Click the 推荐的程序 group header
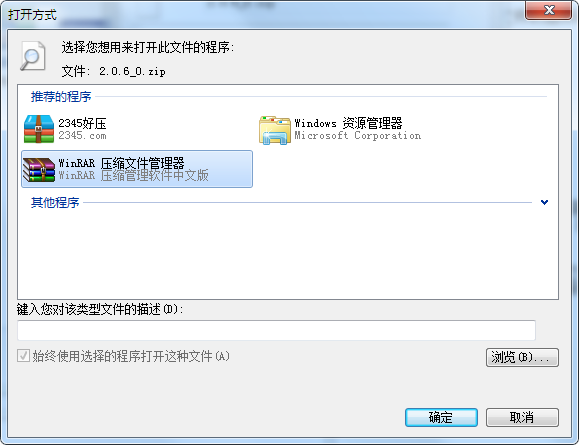This screenshot has height=445, width=579. pyautogui.click(x=61, y=96)
